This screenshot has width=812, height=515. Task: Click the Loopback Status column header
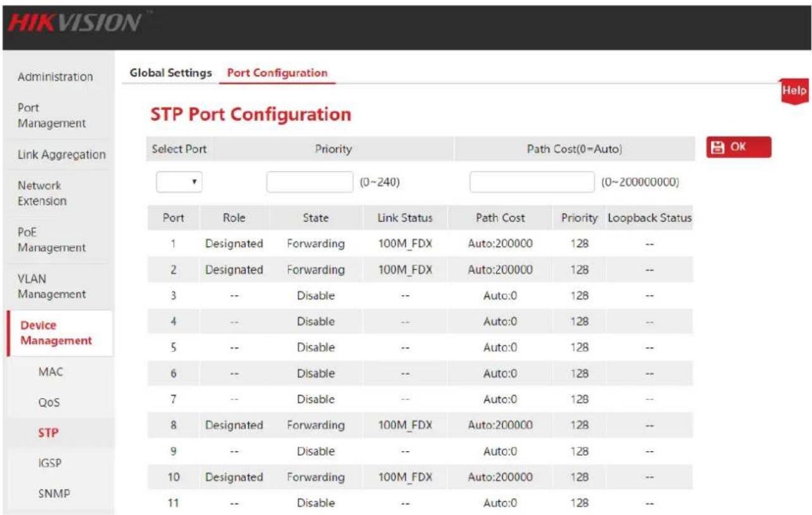pos(650,218)
